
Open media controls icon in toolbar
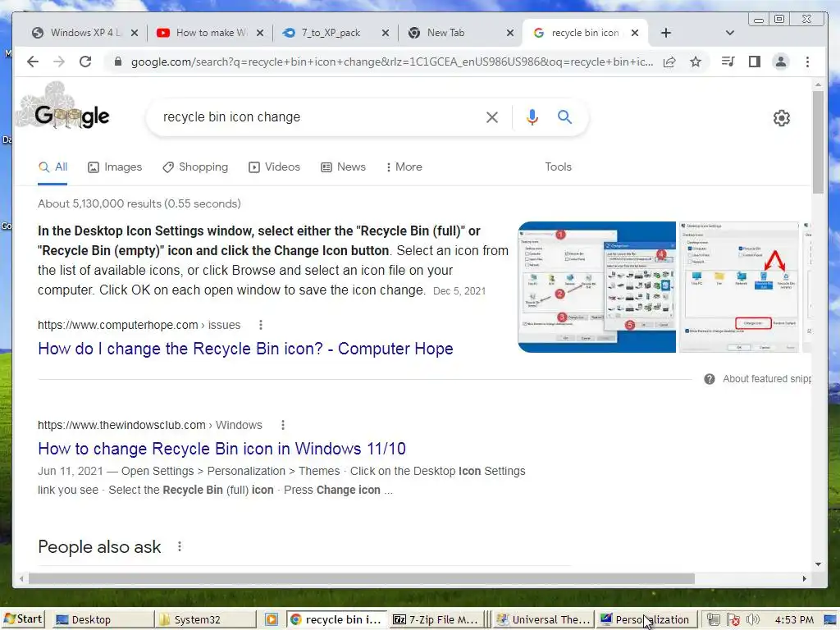click(x=728, y=62)
